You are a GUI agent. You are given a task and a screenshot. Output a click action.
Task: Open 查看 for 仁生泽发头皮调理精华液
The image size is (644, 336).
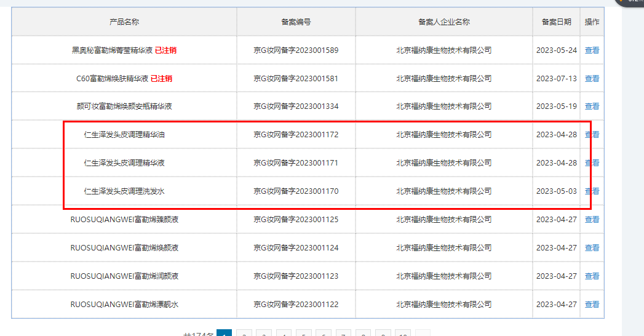tap(592, 163)
